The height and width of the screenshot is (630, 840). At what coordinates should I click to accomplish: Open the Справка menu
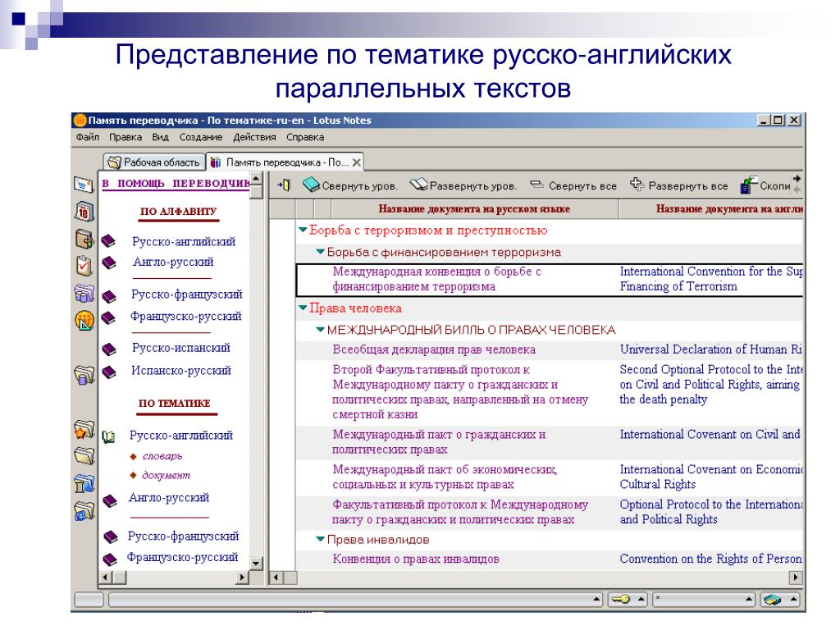click(x=305, y=137)
